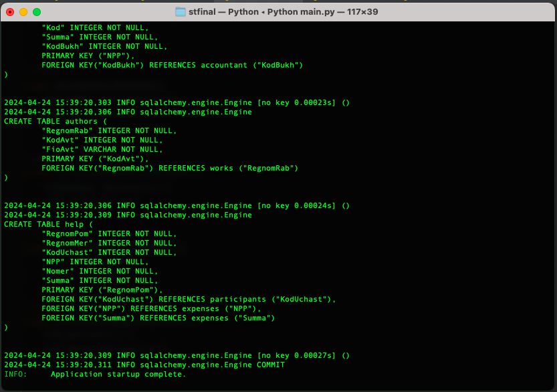Click FOREIGN KEY("Summa") REFERENCES expenses line
557x392 pixels.
point(158,318)
